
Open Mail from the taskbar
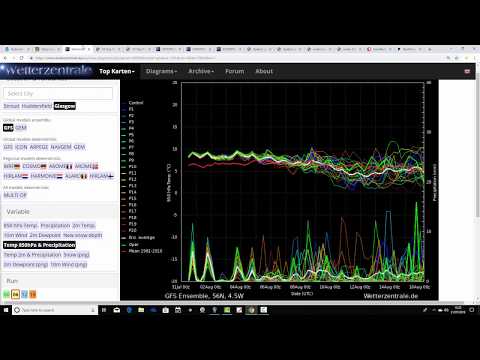(x=117, y=310)
